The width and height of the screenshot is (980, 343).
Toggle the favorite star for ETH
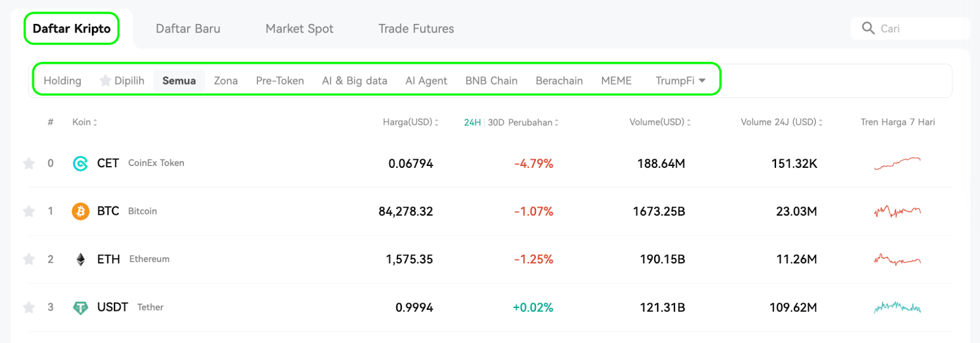point(29,259)
